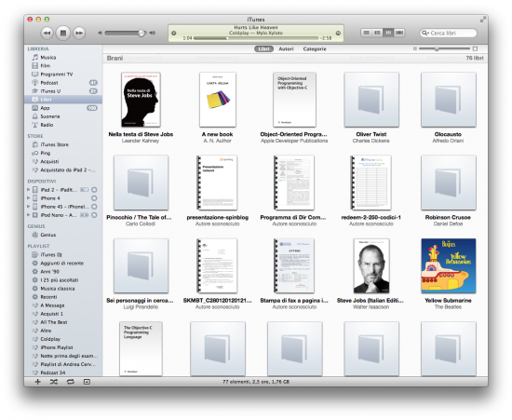
Task: Click the Sei personaggi in cerca book
Action: [x=141, y=265]
